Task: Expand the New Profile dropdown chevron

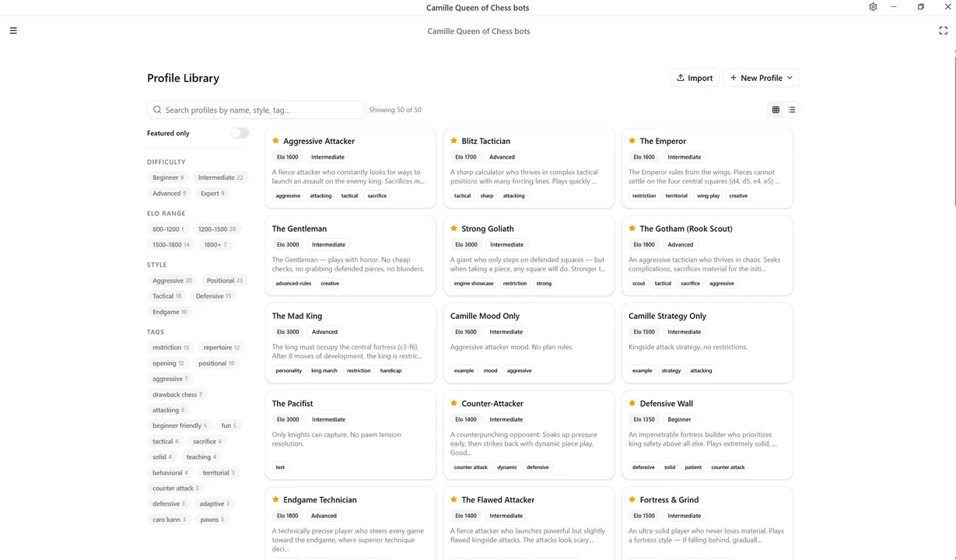Action: point(790,78)
